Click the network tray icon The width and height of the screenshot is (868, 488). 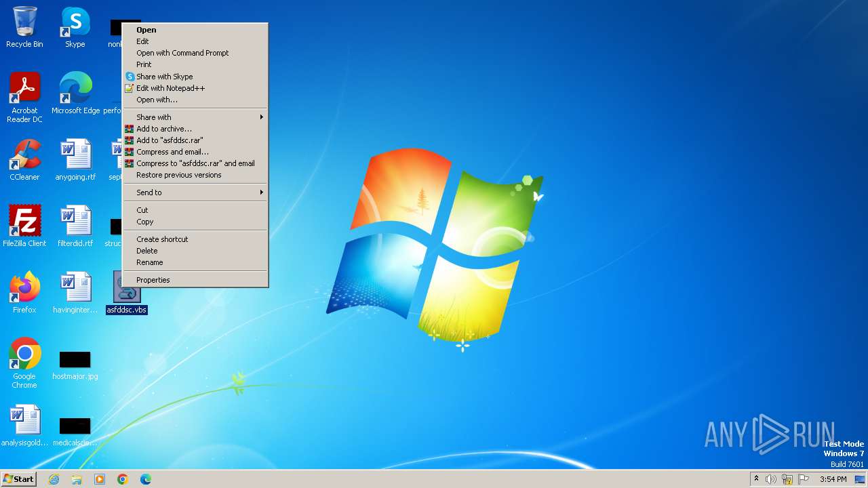click(787, 479)
